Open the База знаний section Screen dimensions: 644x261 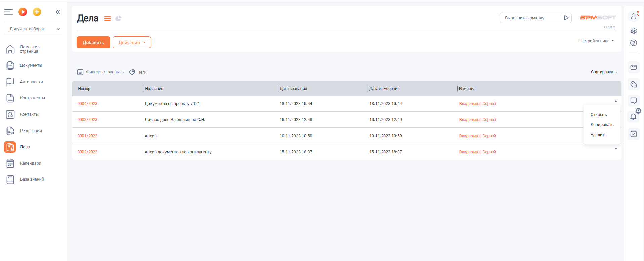32,179
